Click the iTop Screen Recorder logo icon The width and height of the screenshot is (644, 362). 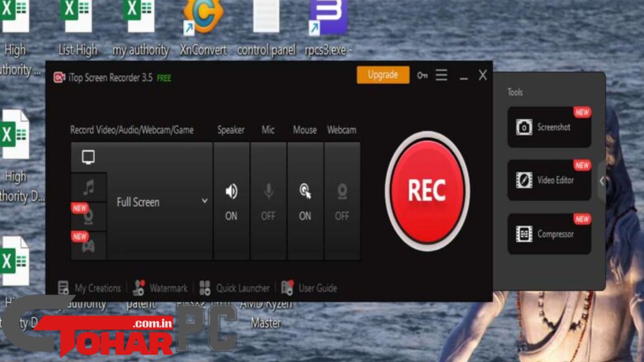tap(59, 77)
